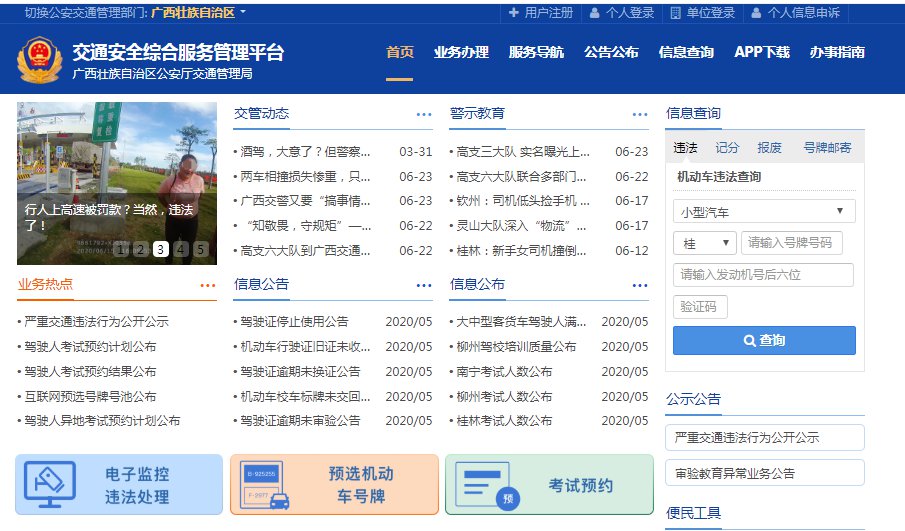Show carousel slide 3
Image resolution: width=905 pixels, height=531 pixels.
pyautogui.click(x=160, y=249)
